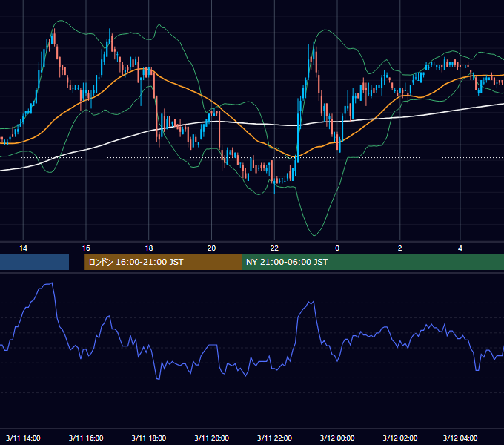This screenshot has height=445, width=504.
Task: Click the blue session bar before London
Action: click(34, 262)
